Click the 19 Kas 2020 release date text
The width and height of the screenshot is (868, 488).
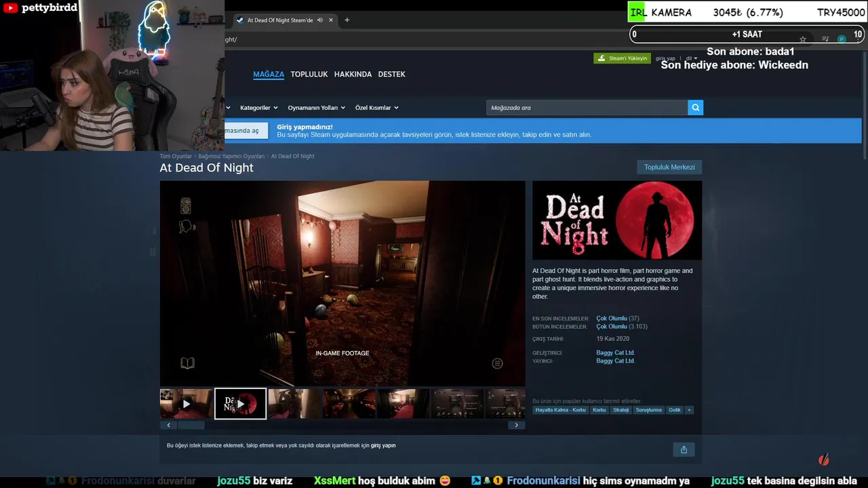(x=613, y=339)
